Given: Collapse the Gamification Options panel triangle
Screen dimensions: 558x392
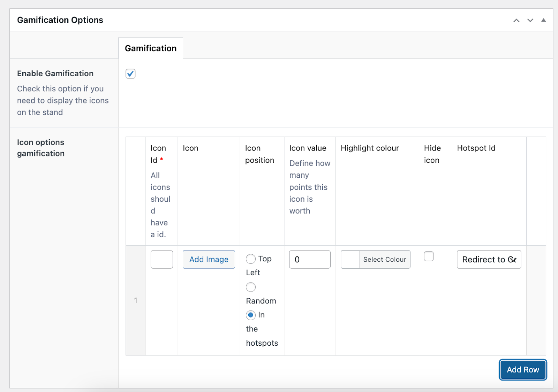Looking at the screenshot, I should (543, 20).
